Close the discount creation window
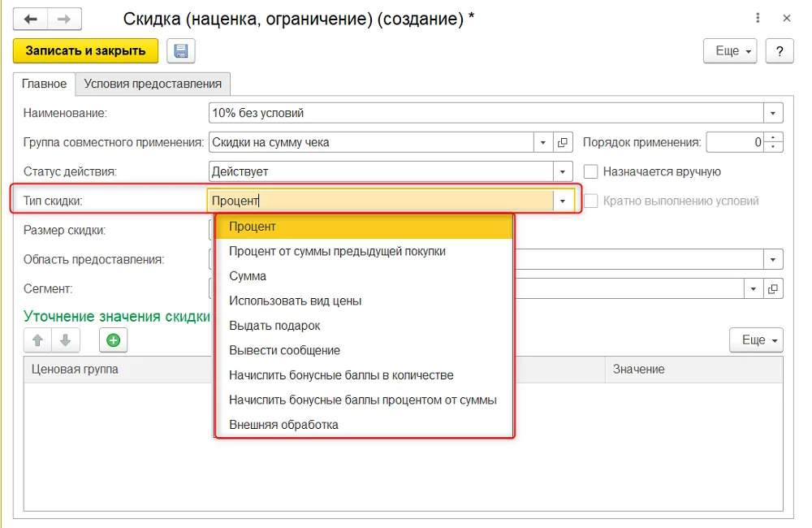Image resolution: width=812 pixels, height=528 pixels. 787,18
